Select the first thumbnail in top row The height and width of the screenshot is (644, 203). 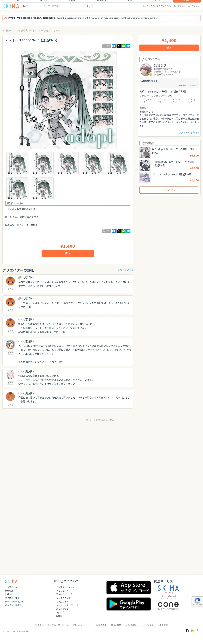[18, 163]
